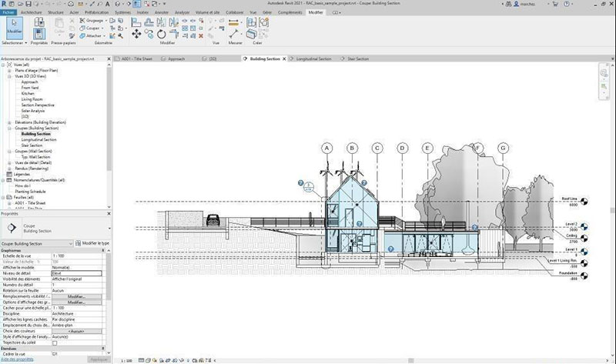
Task: Click the Text 'A' icon in quick access toolbar
Action: click(x=107, y=4)
